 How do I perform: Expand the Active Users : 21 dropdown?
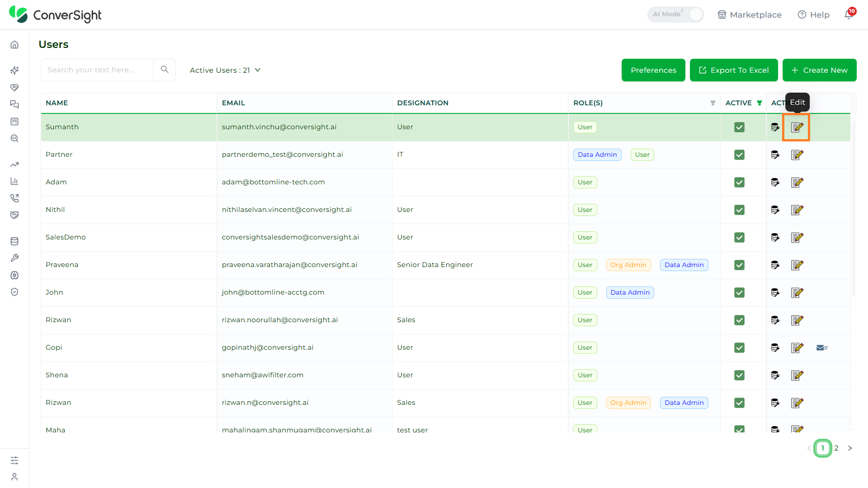pos(225,70)
